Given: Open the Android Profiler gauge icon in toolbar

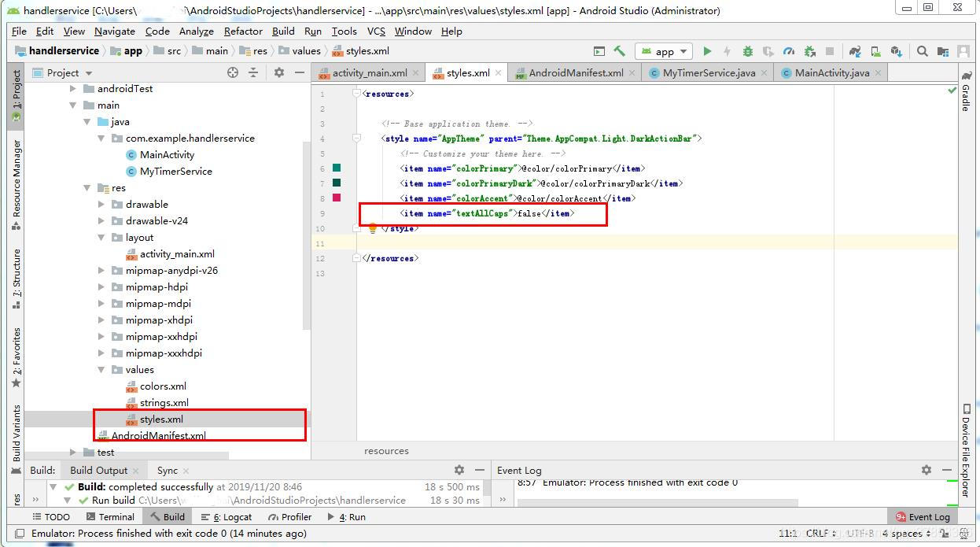Looking at the screenshot, I should [x=789, y=51].
